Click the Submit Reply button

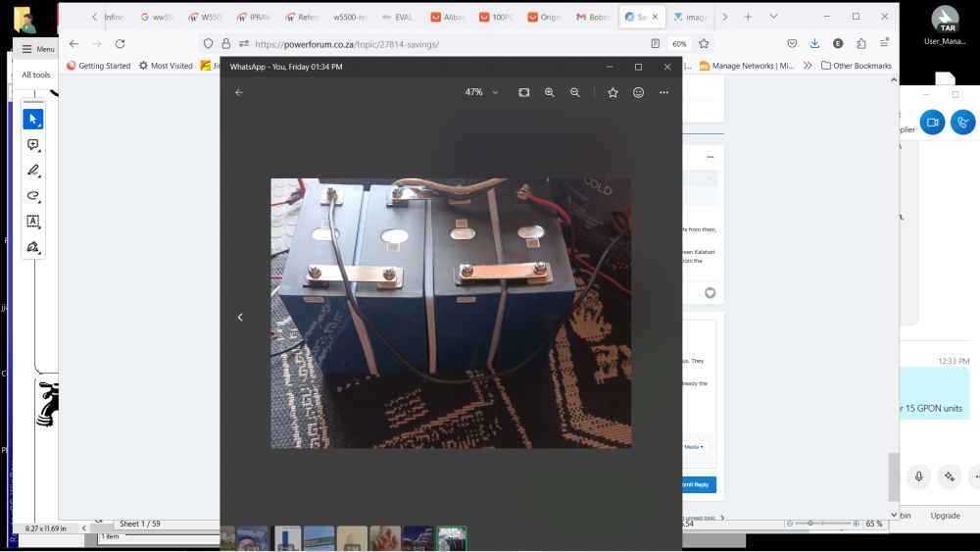coord(698,484)
